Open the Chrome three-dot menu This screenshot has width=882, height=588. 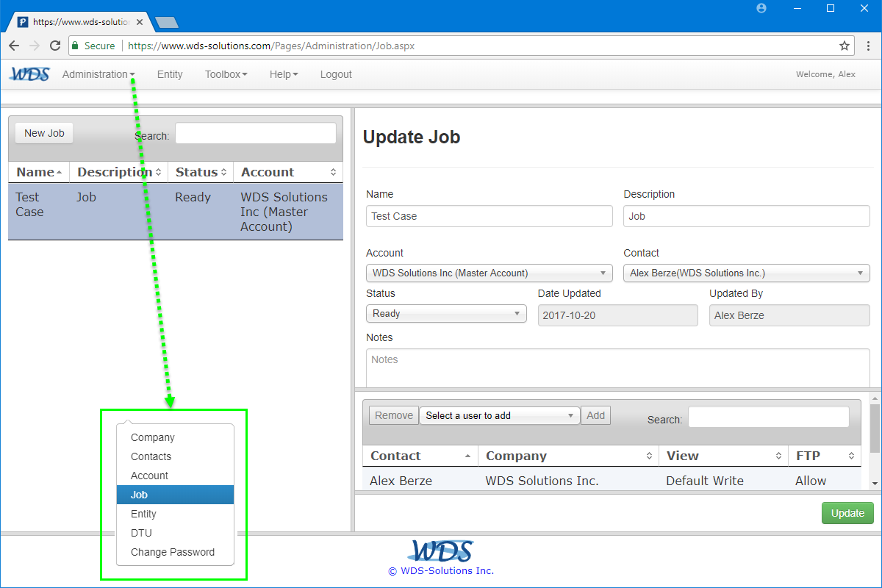(869, 46)
